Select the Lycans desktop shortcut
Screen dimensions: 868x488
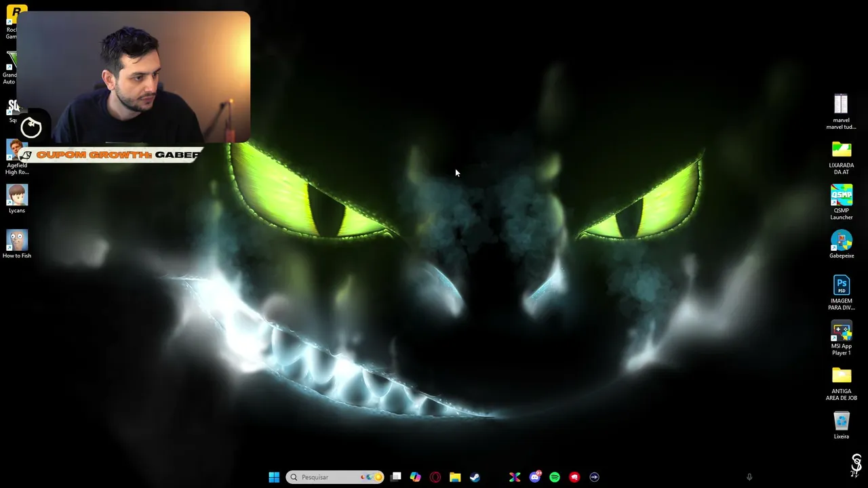click(17, 199)
